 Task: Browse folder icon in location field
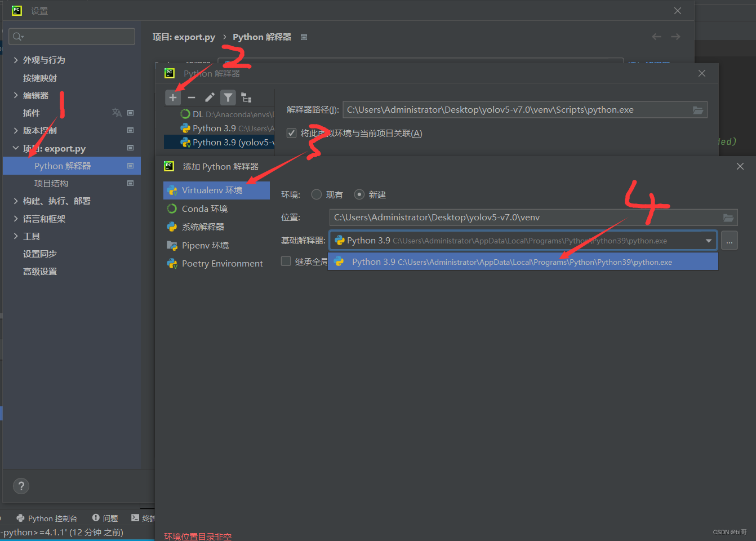tap(728, 218)
